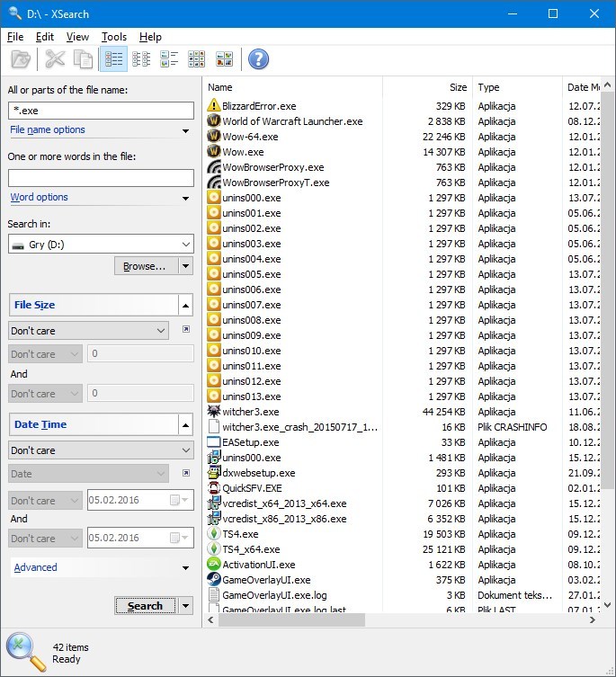This screenshot has height=677, width=616.
Task: Click the 42 items status text
Action: 70,646
